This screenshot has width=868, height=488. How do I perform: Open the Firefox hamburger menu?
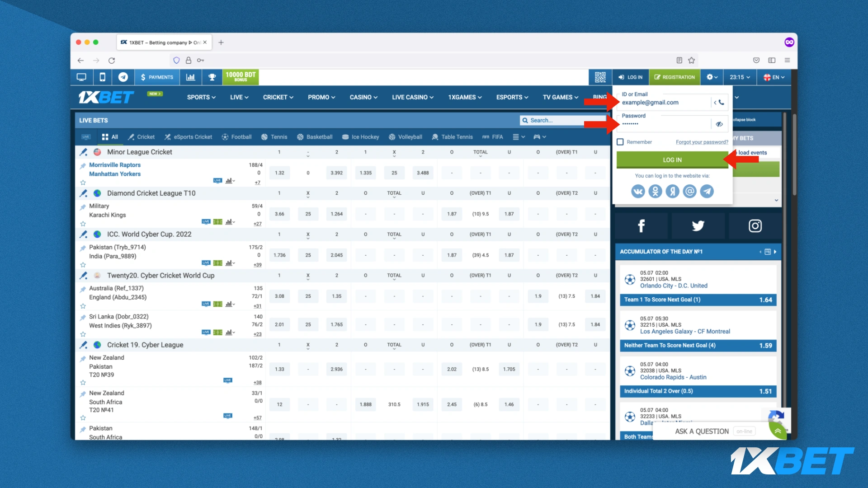point(787,60)
